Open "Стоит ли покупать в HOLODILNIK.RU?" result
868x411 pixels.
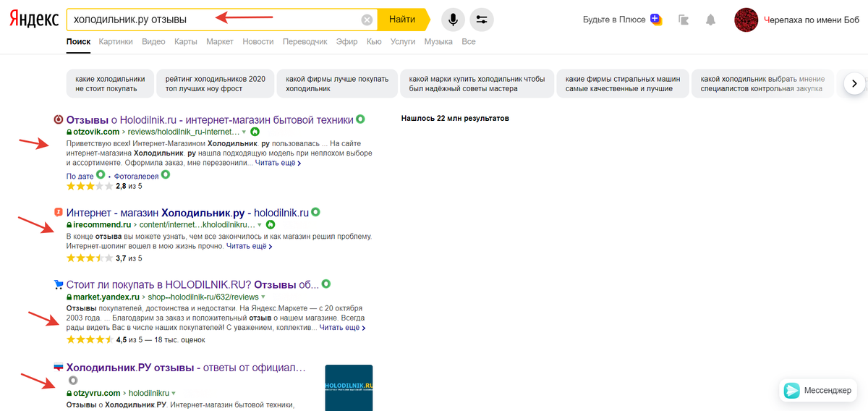(x=193, y=284)
